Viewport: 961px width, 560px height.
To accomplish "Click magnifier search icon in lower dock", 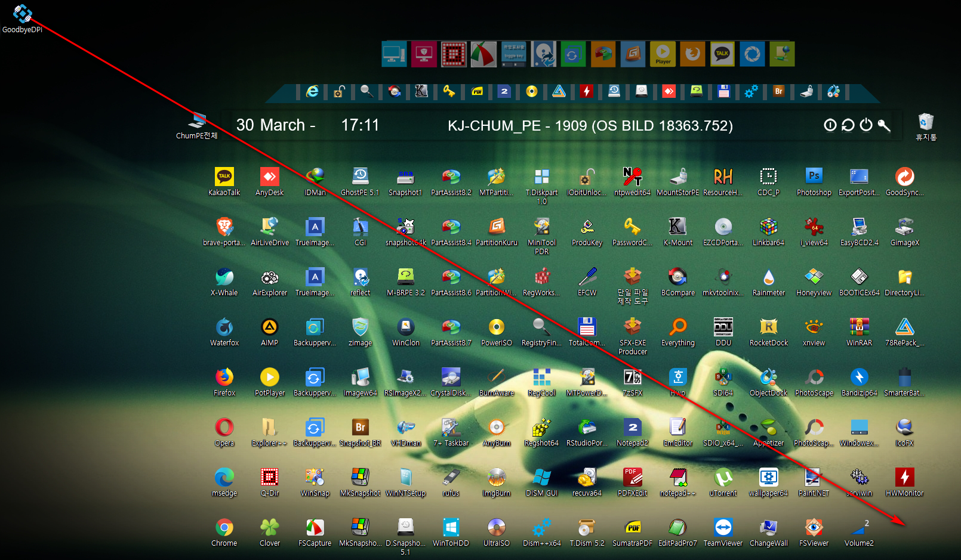I will [366, 91].
